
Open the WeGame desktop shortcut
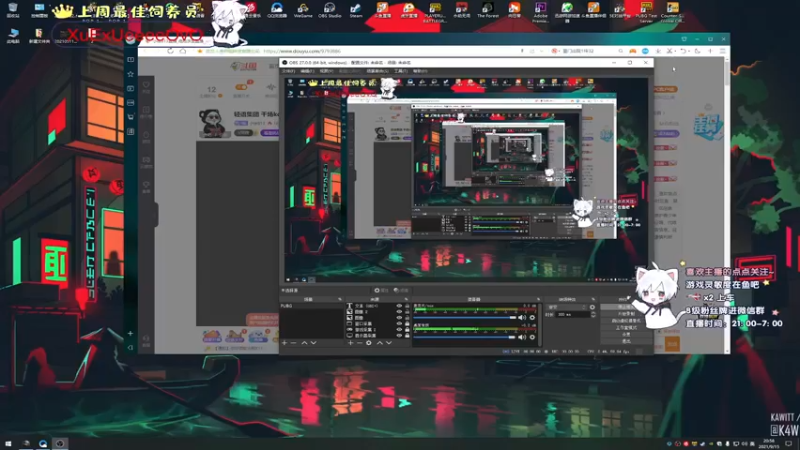point(303,9)
